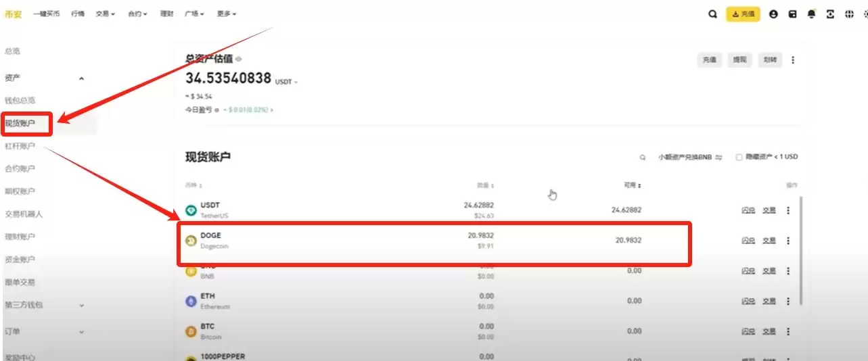This screenshot has width=868, height=361.
Task: Open the three-dot menu in BTC row
Action: pyautogui.click(x=787, y=331)
